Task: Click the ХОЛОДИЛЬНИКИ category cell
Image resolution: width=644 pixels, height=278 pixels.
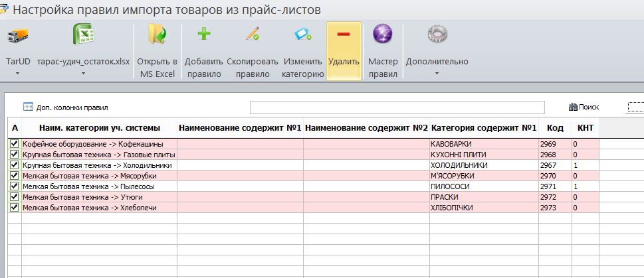Action: click(x=484, y=165)
